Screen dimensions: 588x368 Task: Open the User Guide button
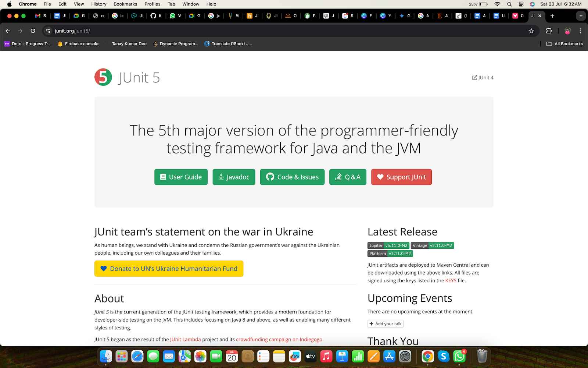(181, 177)
